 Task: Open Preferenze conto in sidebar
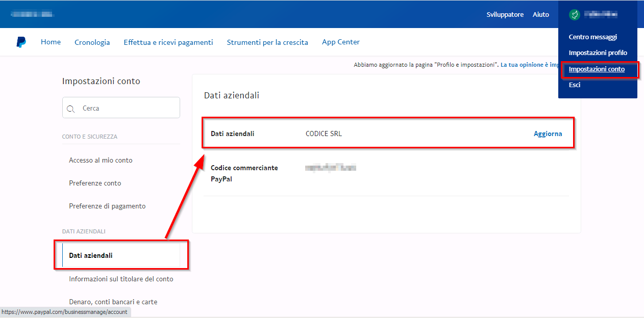(95, 183)
